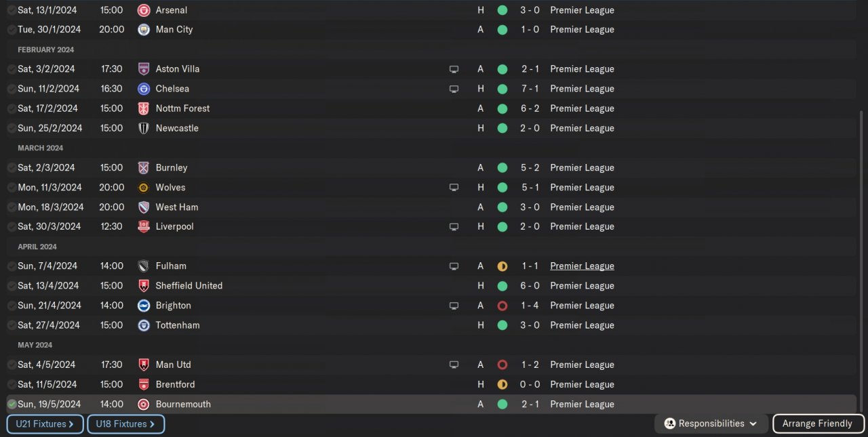Click the draw indicator for Fulham match
The width and height of the screenshot is (868, 437).
[x=502, y=266]
